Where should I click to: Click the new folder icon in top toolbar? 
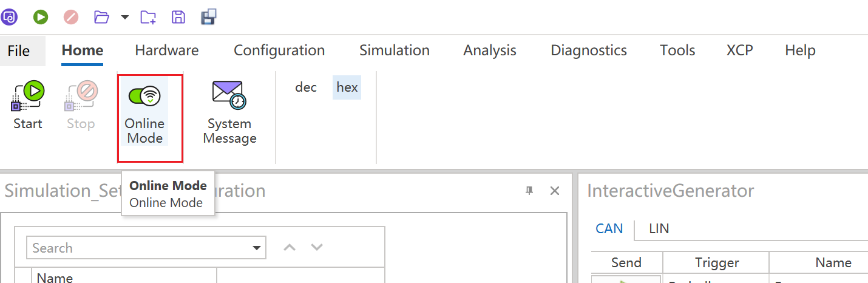pos(147,17)
